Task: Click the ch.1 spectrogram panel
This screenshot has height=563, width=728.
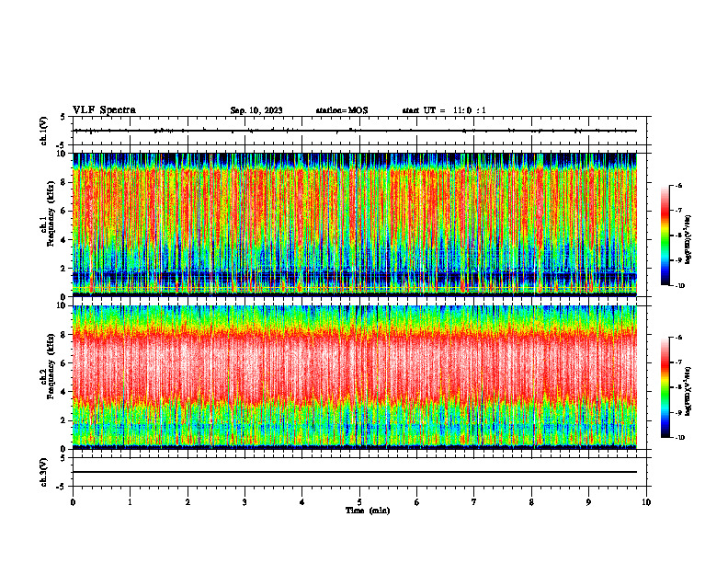Action: [x=355, y=224]
